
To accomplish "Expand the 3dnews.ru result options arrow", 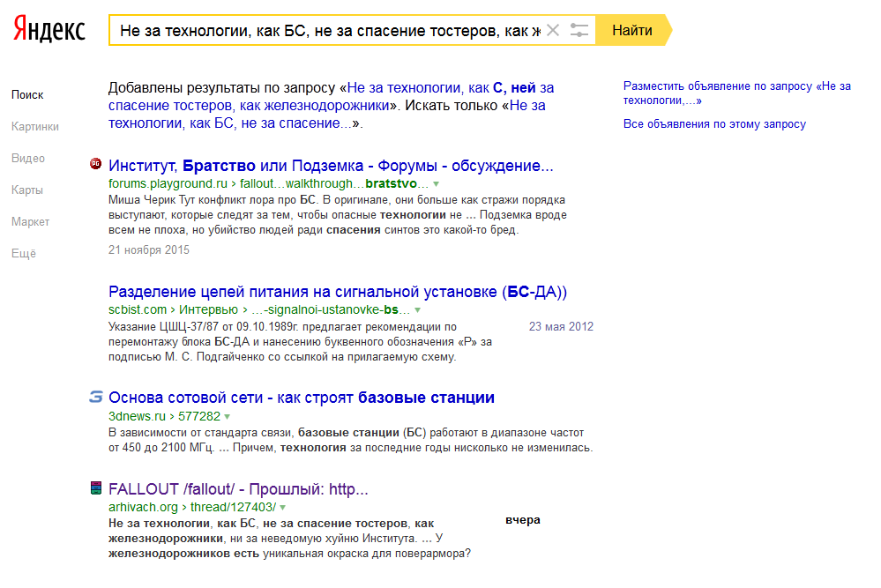I will (x=228, y=416).
